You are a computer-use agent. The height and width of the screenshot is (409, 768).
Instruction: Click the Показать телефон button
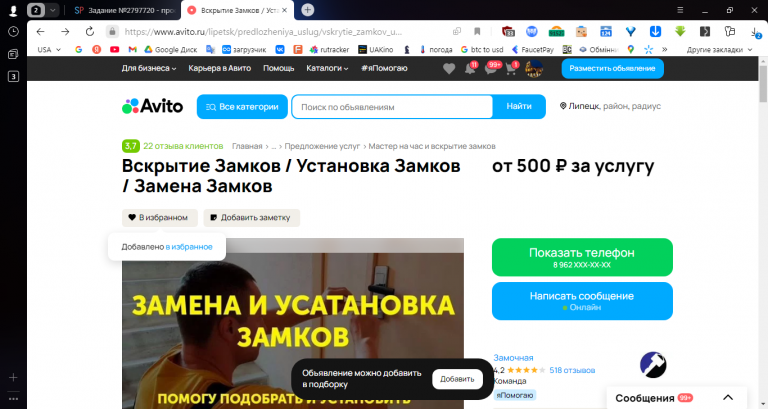(x=582, y=257)
